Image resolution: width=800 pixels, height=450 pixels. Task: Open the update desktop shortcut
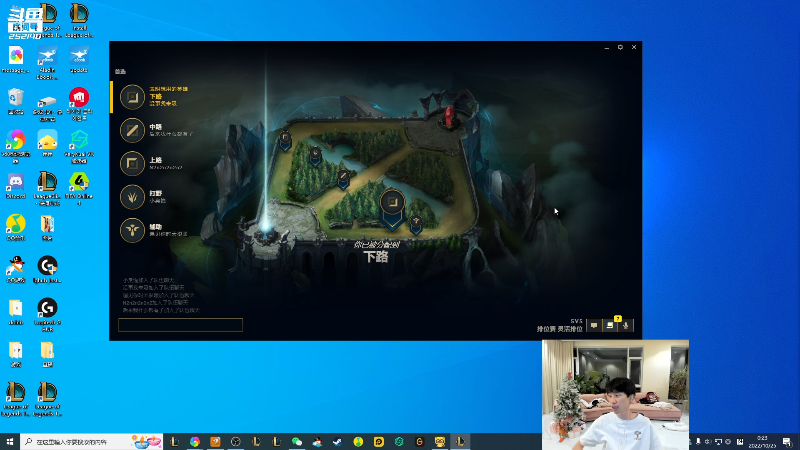[79, 60]
